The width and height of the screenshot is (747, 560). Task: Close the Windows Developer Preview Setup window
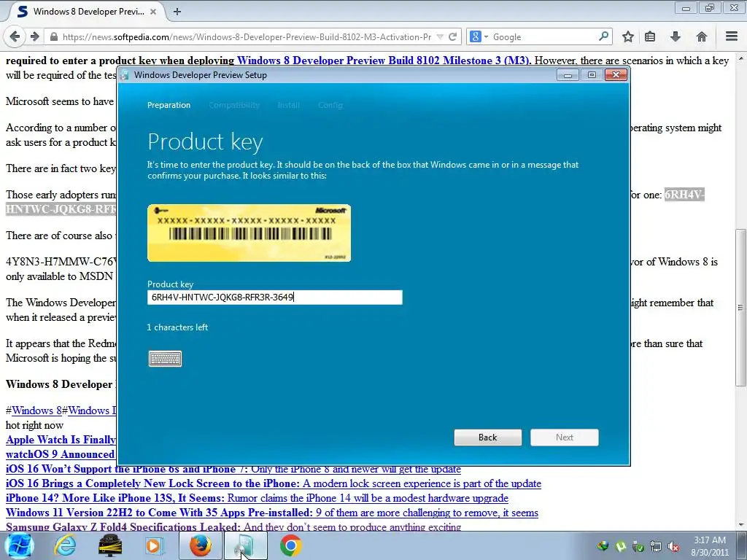616,75
